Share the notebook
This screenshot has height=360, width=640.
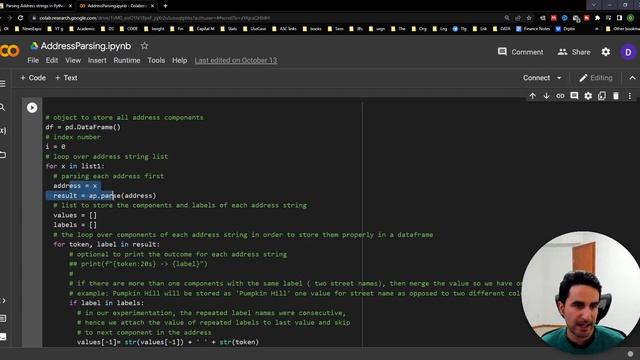pyautogui.click(x=574, y=52)
